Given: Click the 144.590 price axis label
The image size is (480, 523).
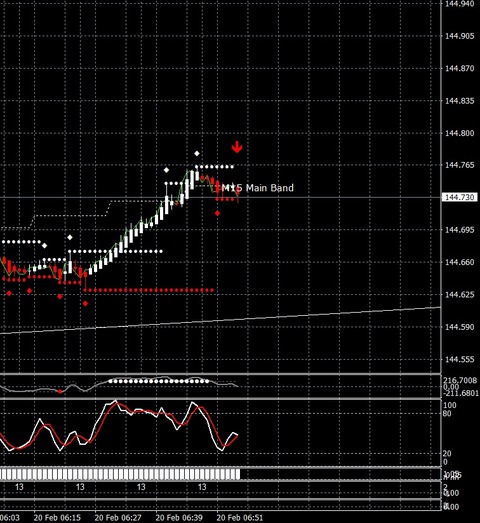Looking at the screenshot, I should (460, 327).
